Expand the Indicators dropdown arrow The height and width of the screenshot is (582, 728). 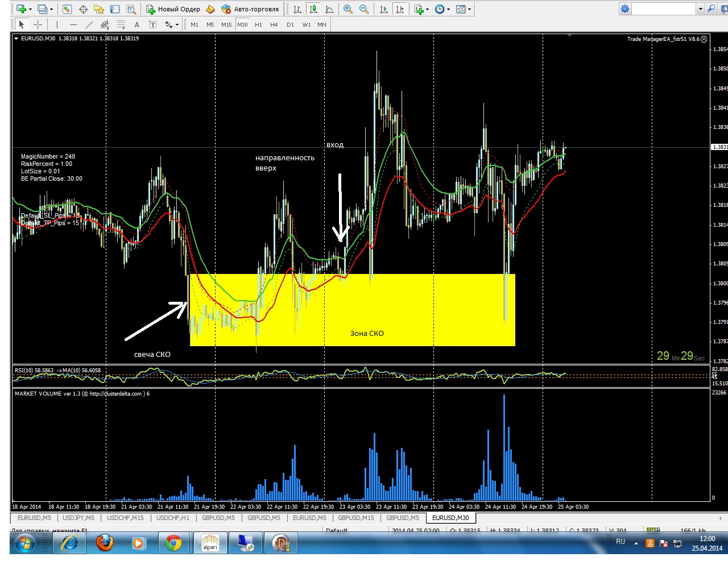tap(428, 9)
